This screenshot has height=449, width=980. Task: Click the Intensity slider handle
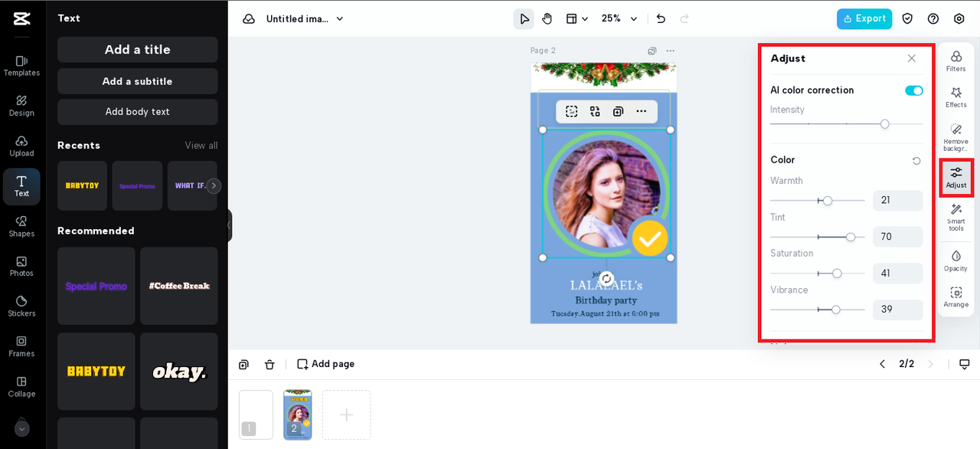884,123
